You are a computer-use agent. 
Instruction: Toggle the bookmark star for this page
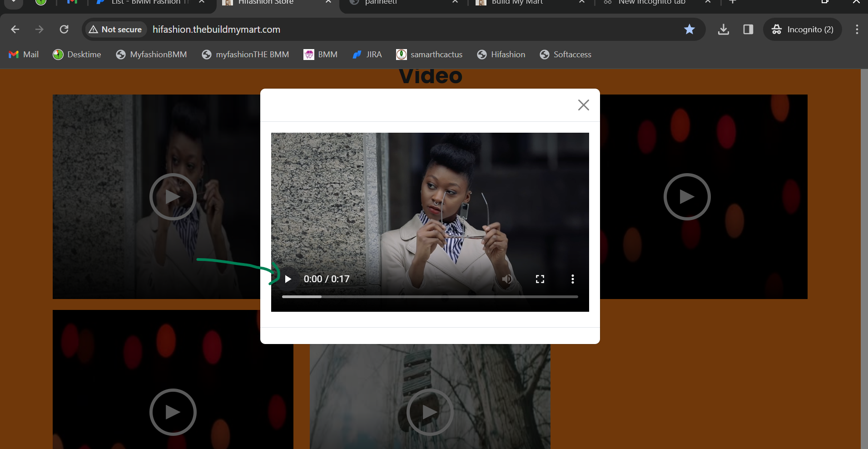tap(689, 30)
